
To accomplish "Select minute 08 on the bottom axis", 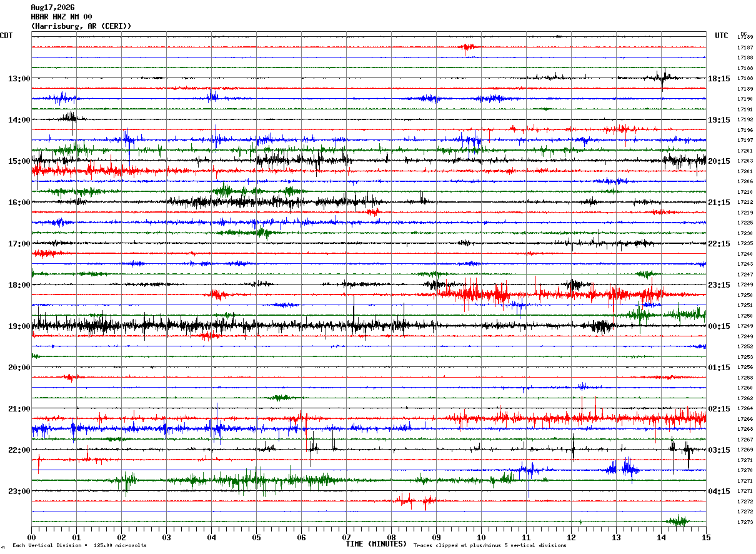I will pyautogui.click(x=391, y=537).
